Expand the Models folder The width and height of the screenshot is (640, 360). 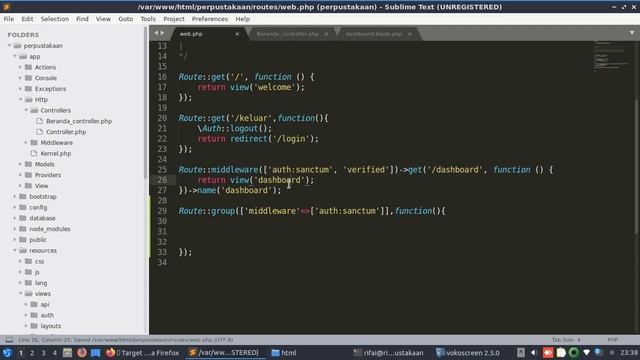(20, 164)
